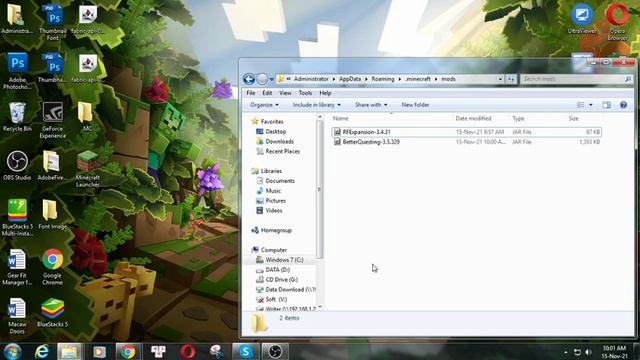Switch to Chrome on the taskbar
The width and height of the screenshot is (640, 360).
tap(128, 351)
